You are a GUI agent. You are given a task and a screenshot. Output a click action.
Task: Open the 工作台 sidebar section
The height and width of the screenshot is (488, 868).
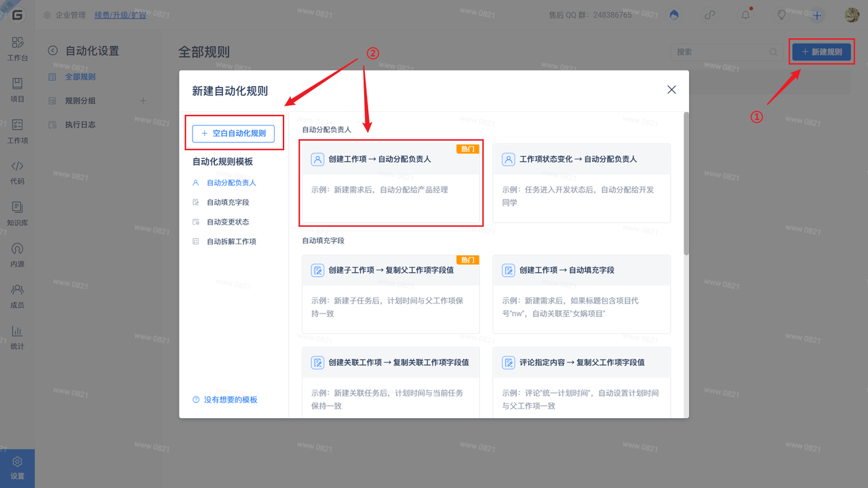[x=18, y=49]
